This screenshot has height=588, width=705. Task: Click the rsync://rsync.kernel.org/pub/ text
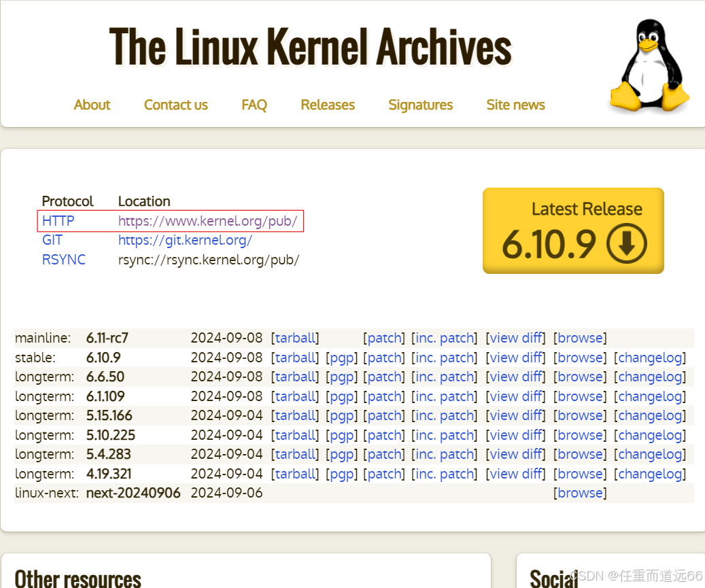tap(209, 260)
